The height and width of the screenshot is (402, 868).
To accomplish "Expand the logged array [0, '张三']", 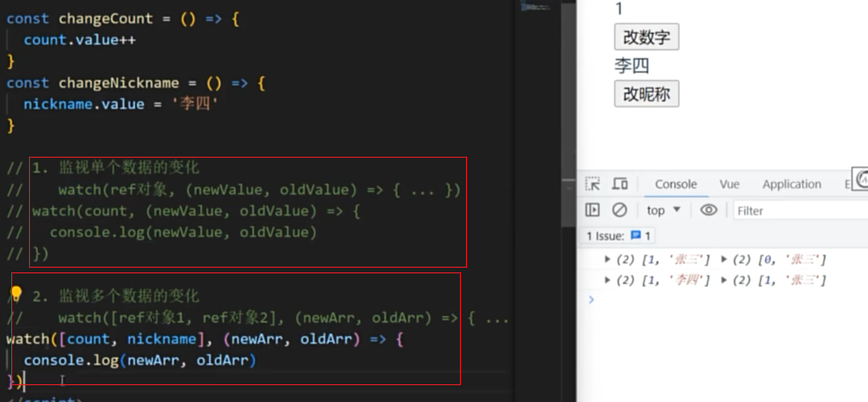I will (724, 259).
